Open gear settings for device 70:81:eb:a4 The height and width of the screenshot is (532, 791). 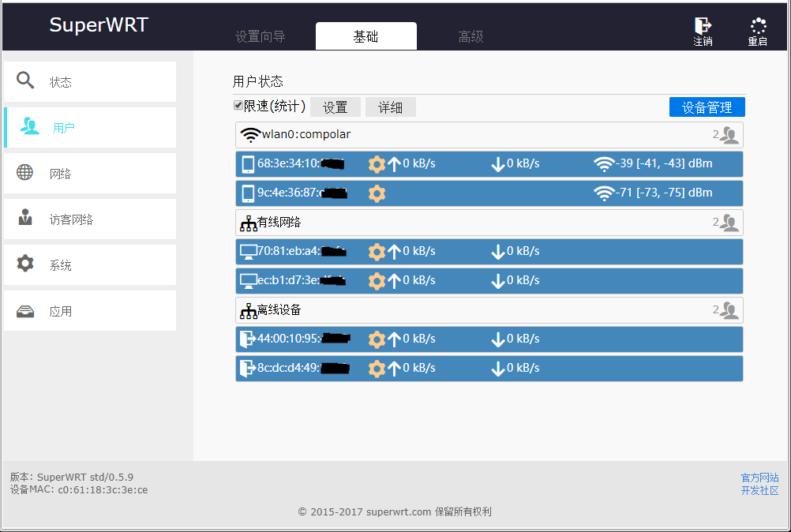click(377, 252)
